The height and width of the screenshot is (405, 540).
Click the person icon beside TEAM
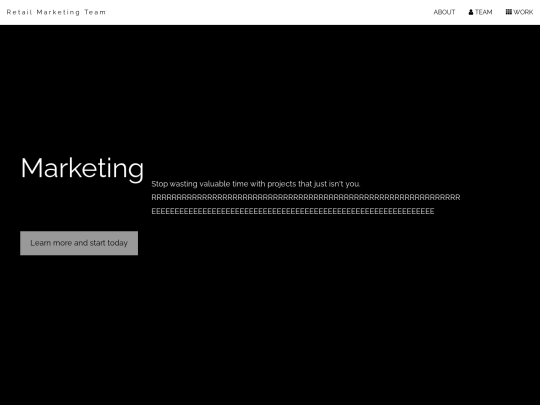click(x=471, y=12)
